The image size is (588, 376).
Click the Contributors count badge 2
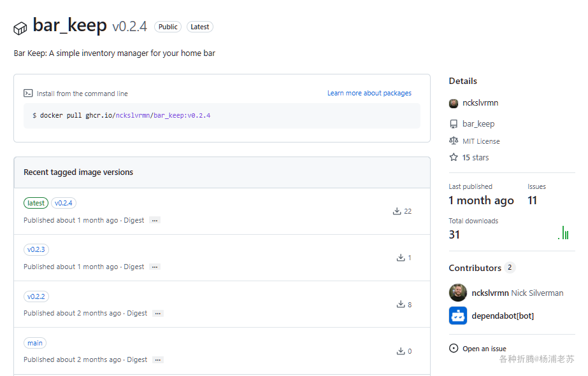click(x=510, y=267)
